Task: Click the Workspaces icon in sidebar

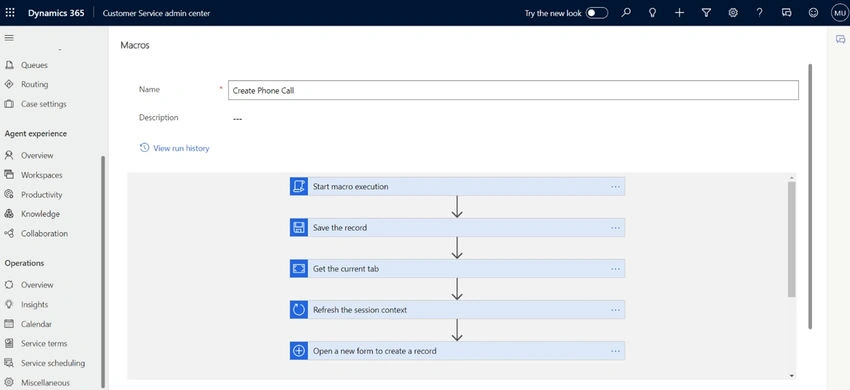Action: coord(9,175)
